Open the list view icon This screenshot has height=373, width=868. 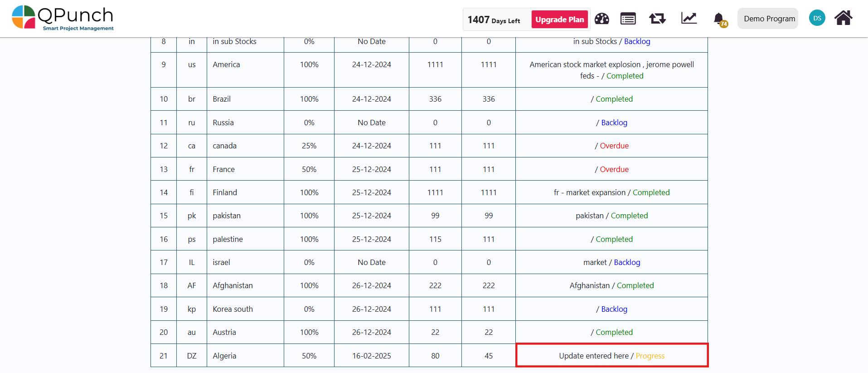[x=628, y=19]
